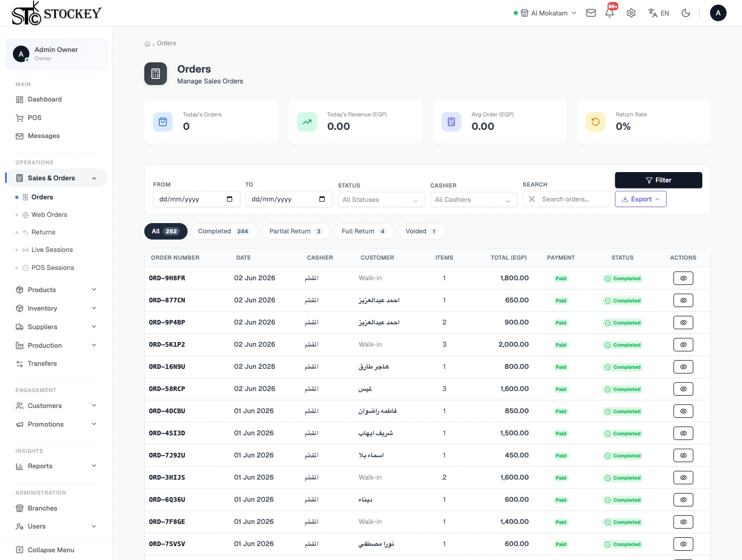Viewport: 742px width, 560px height.
Task: Click the Return Rate refresh icon
Action: coord(596,122)
